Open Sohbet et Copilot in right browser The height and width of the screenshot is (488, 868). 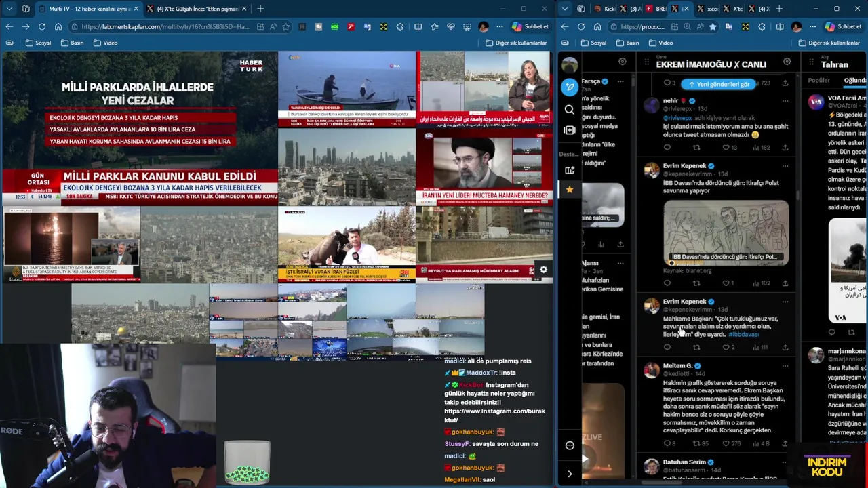[843, 26]
